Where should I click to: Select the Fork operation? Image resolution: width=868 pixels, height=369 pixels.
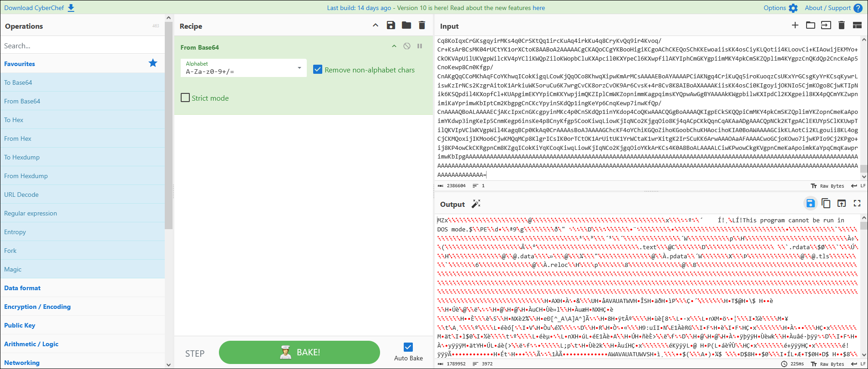(82, 251)
